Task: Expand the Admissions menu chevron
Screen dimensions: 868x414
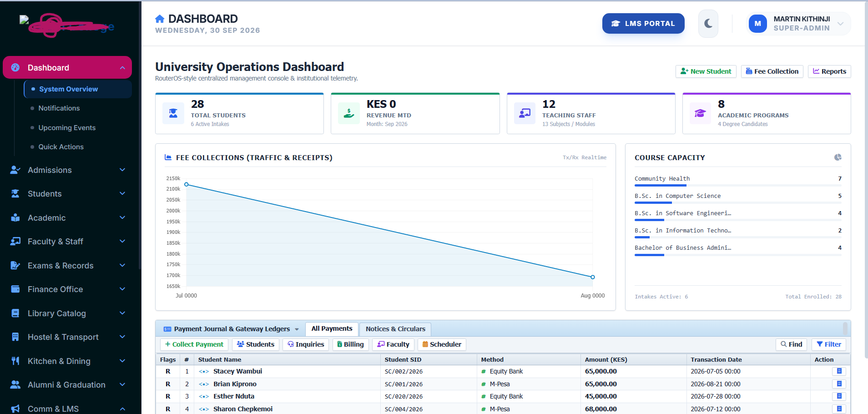Action: 122,170
